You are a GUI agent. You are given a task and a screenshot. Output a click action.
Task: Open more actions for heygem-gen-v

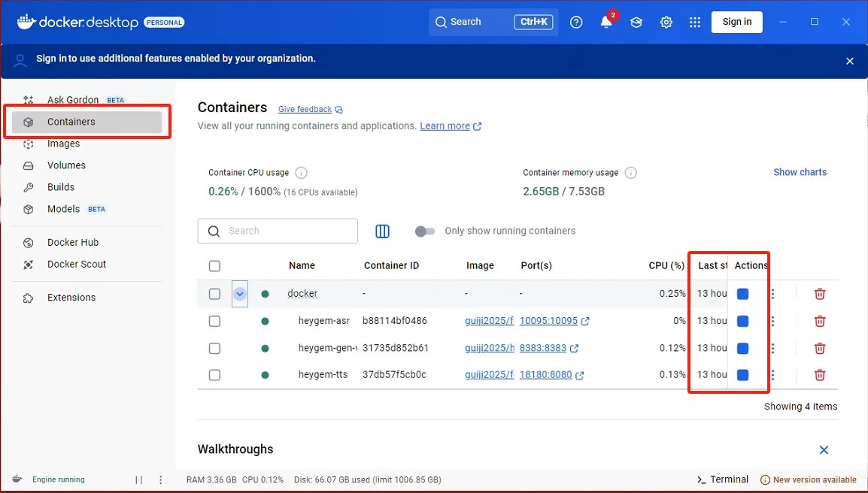tap(772, 348)
